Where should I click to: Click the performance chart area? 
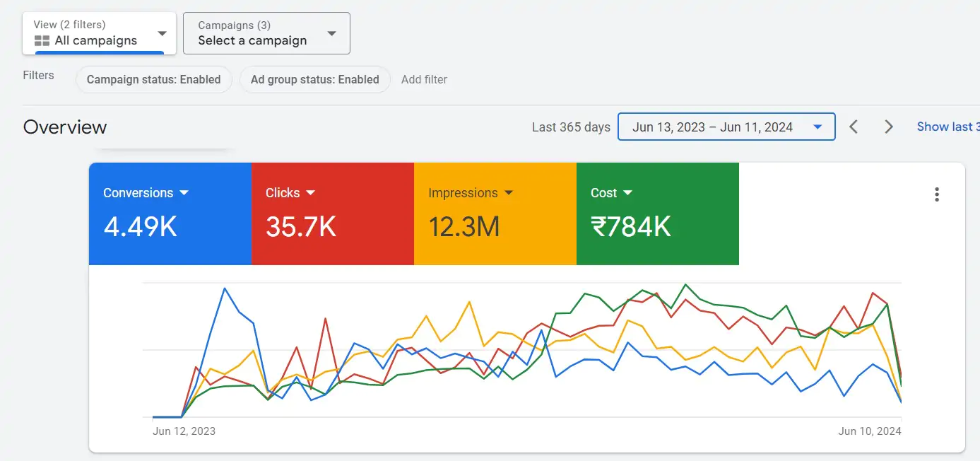[523, 346]
